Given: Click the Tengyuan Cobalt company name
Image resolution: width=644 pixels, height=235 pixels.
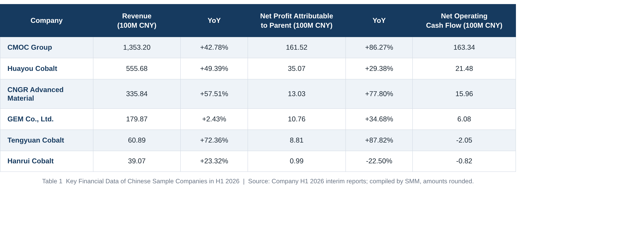Looking at the screenshot, I should pos(36,140).
